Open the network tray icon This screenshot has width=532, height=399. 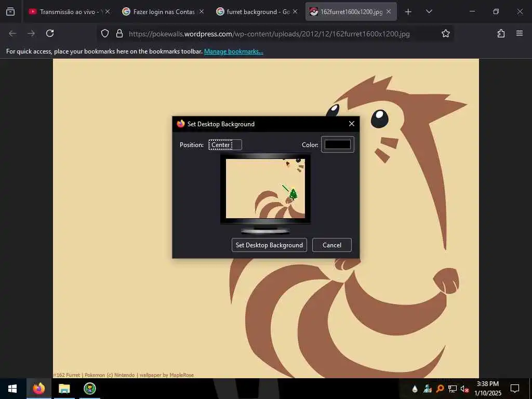point(453,389)
